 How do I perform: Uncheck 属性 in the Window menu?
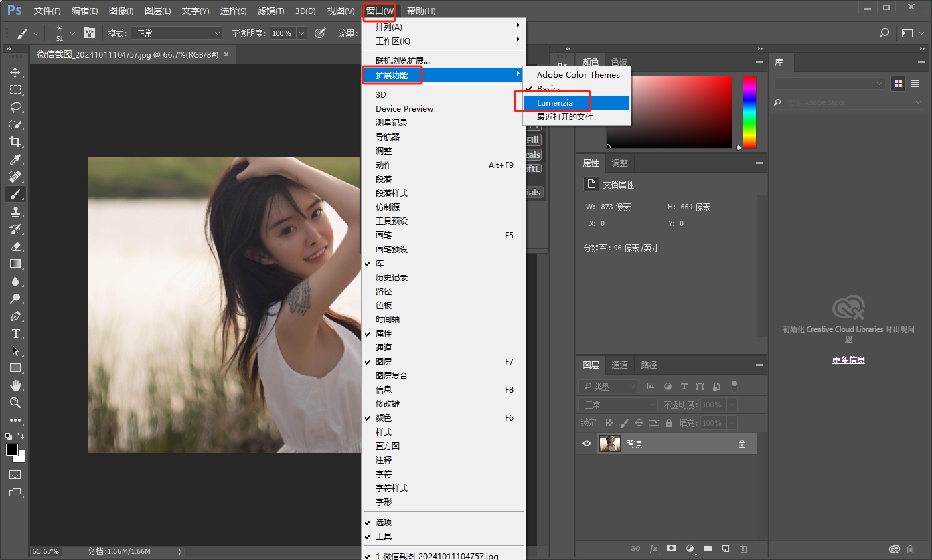coord(384,334)
